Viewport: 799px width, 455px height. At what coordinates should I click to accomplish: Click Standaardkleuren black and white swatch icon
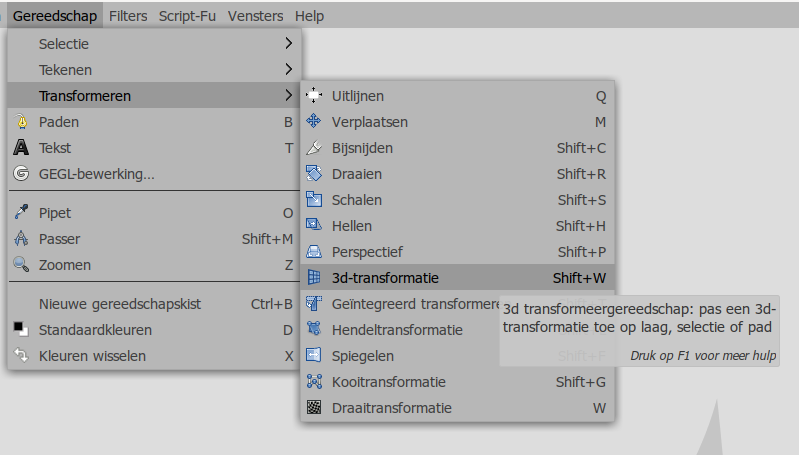[x=21, y=329]
